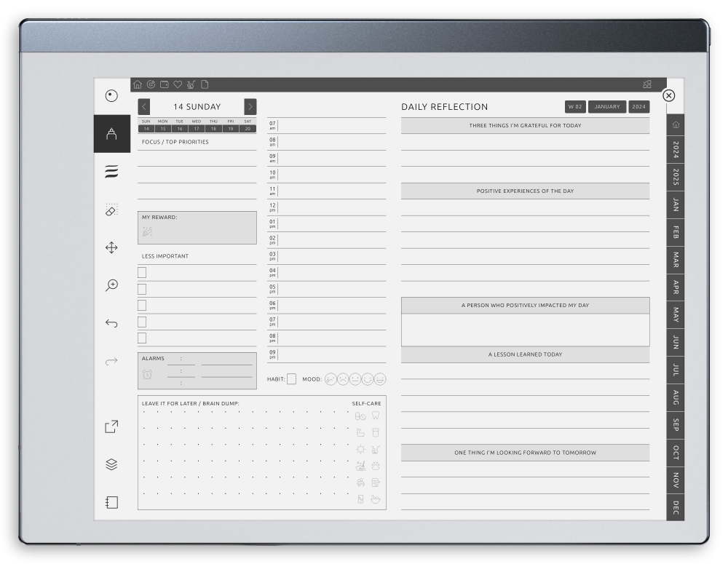Tap the phone self-care icon
The height and width of the screenshot is (564, 728).
pos(360,499)
